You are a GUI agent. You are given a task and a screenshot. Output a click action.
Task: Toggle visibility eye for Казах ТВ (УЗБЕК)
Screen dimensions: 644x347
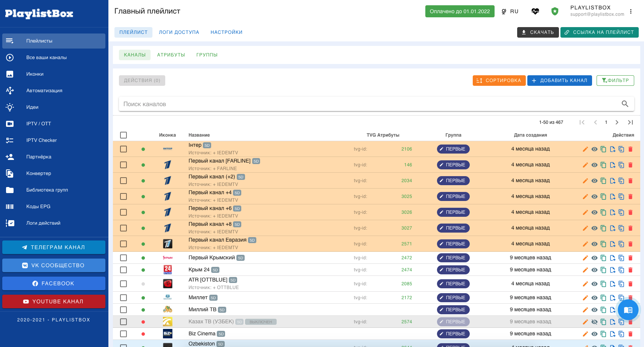594,322
